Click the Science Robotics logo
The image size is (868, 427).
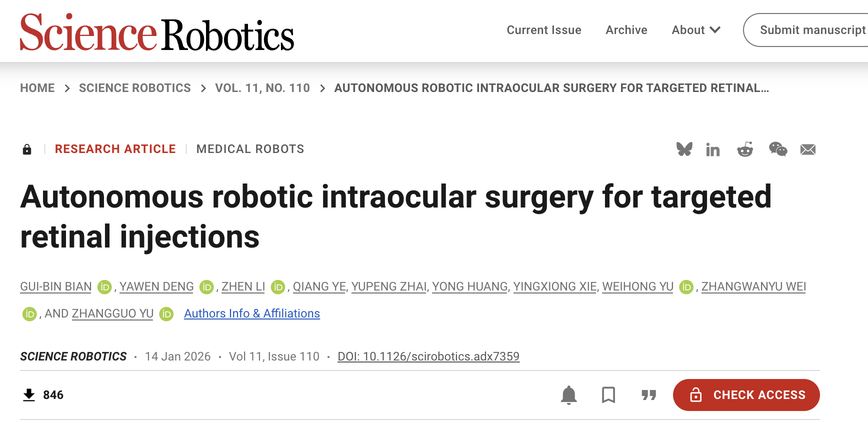point(157,33)
